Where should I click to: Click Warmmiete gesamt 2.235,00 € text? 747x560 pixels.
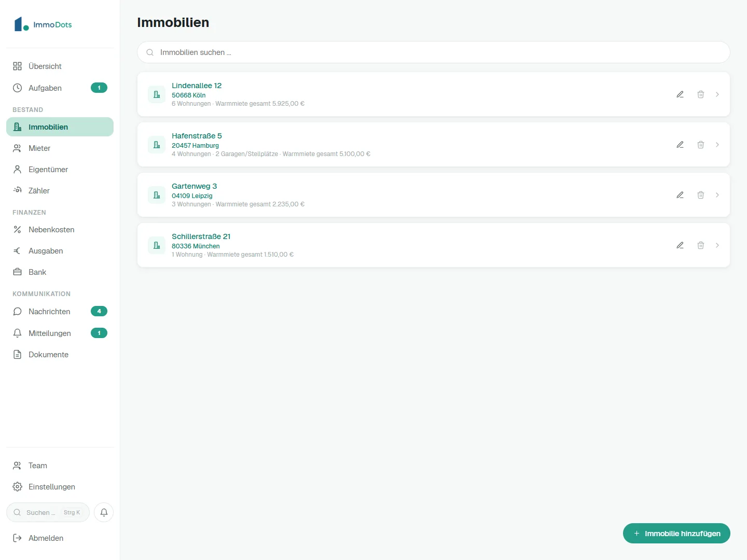[x=260, y=204]
